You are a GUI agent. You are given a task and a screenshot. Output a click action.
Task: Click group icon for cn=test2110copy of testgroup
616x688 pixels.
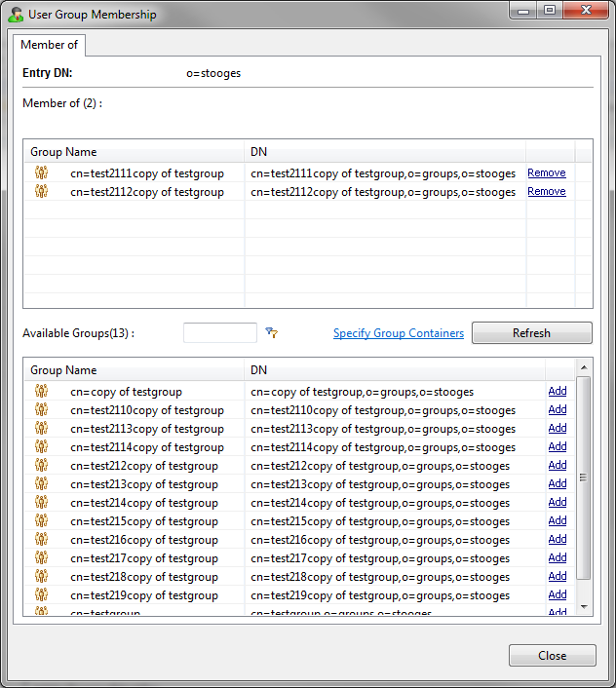tap(41, 410)
